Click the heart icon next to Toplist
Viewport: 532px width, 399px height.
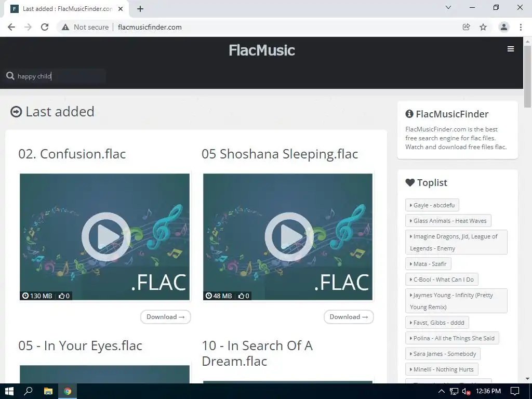(x=410, y=182)
